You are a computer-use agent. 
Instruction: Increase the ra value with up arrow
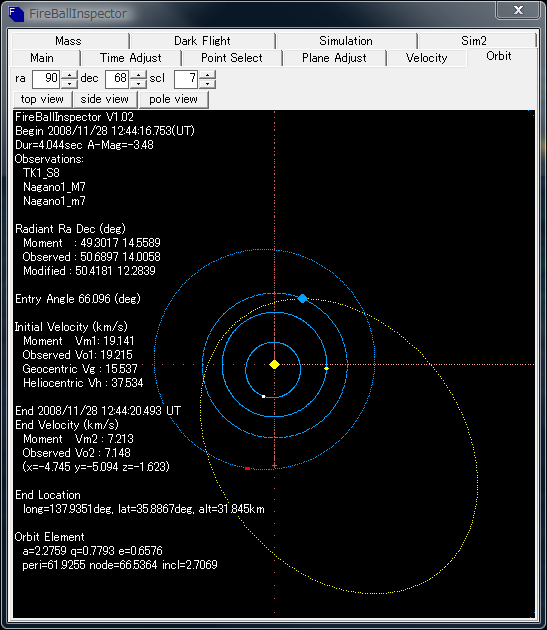(x=70, y=75)
